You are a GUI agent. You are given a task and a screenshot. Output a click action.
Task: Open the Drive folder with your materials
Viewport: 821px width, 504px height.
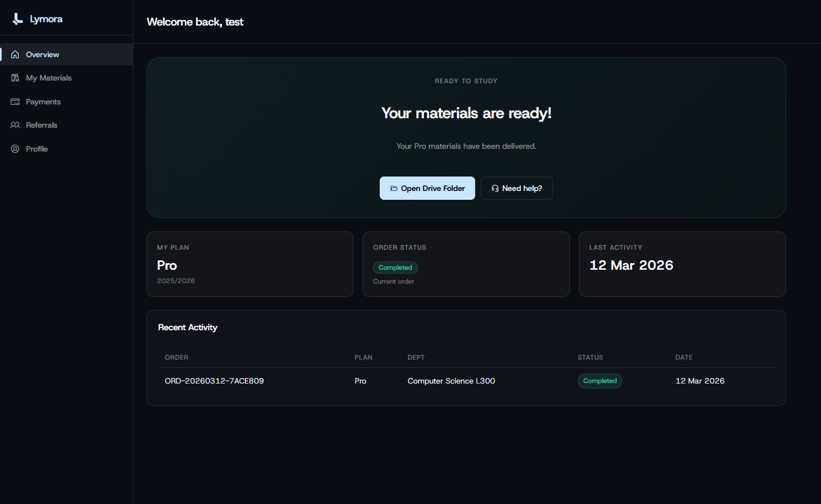pos(427,188)
